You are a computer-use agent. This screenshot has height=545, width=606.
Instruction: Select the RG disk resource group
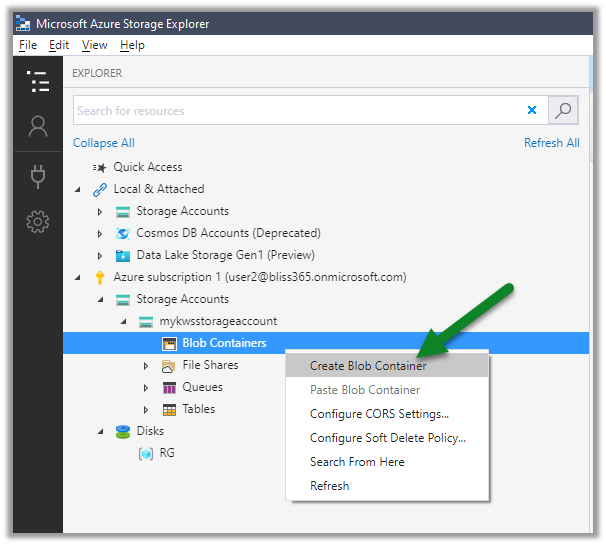click(167, 453)
